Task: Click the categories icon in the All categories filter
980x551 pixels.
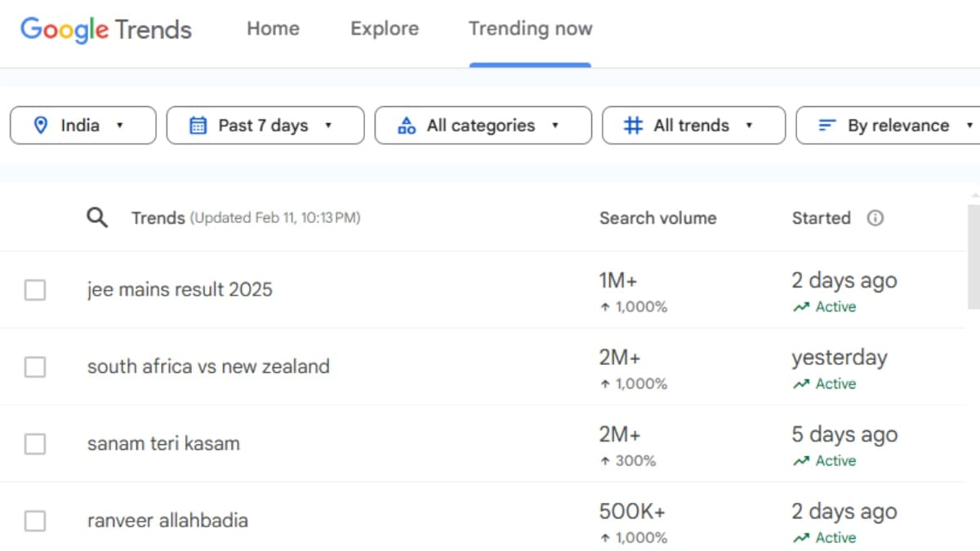Action: point(407,125)
